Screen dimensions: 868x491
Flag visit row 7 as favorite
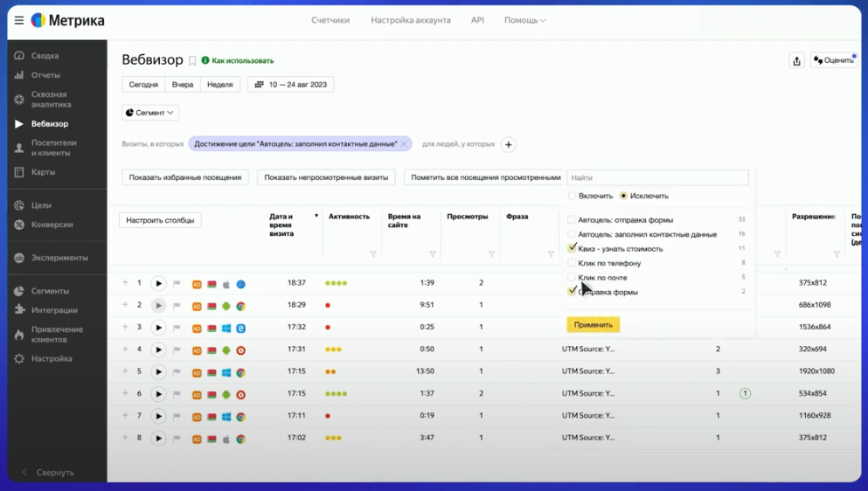177,416
